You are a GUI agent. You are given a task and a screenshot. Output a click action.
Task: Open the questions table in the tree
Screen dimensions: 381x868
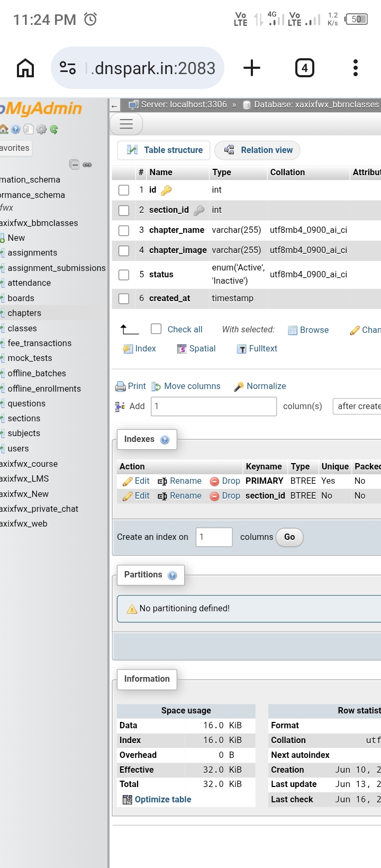coord(26,404)
